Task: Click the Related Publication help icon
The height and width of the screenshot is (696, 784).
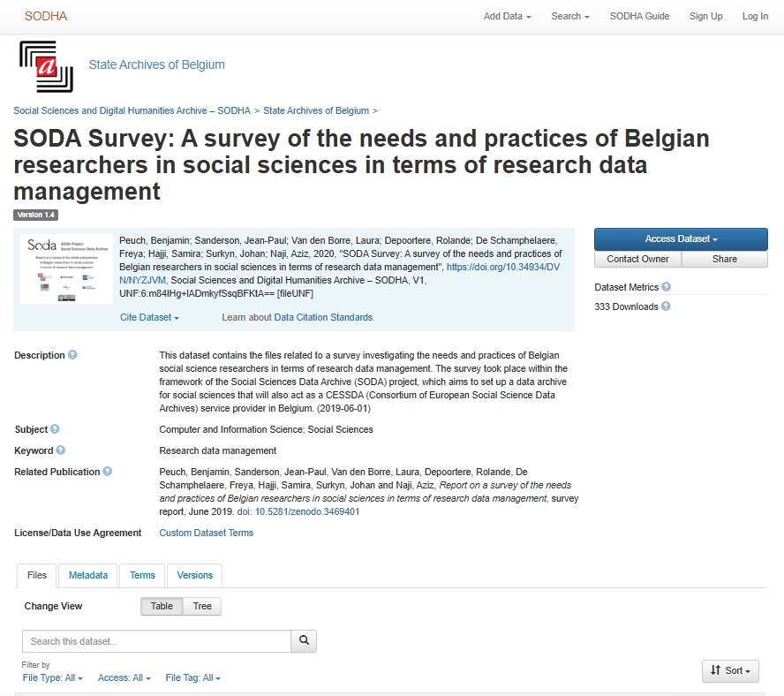Action: [x=108, y=472]
